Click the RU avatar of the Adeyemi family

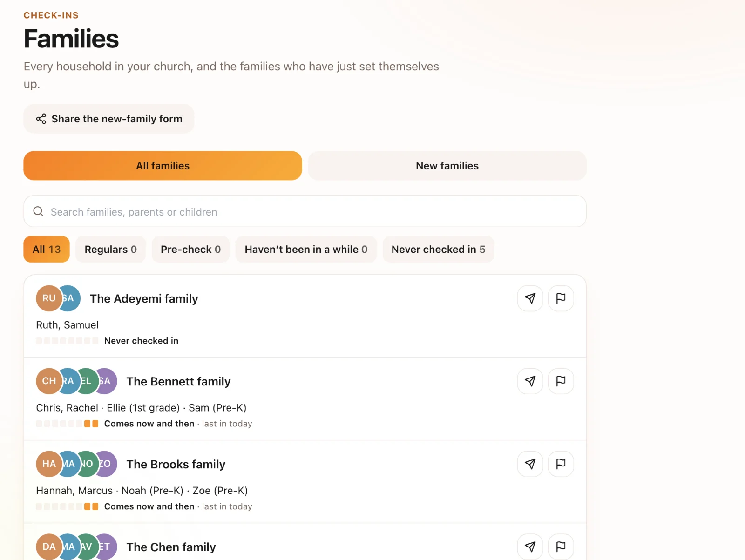point(49,298)
